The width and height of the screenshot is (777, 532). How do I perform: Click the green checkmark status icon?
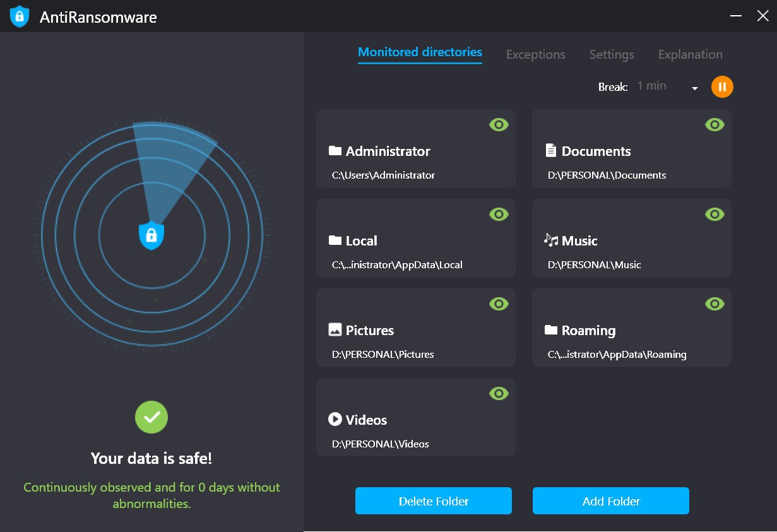[151, 417]
